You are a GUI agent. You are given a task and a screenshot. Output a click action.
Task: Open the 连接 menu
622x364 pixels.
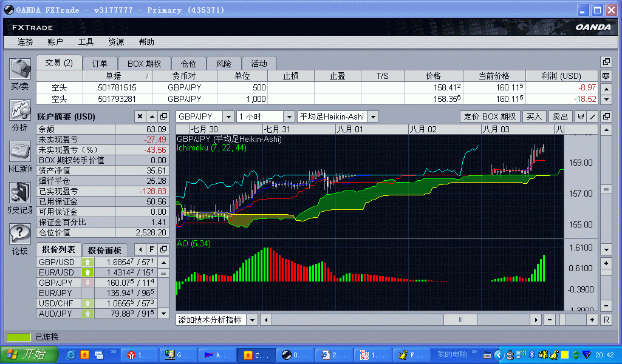pyautogui.click(x=24, y=42)
